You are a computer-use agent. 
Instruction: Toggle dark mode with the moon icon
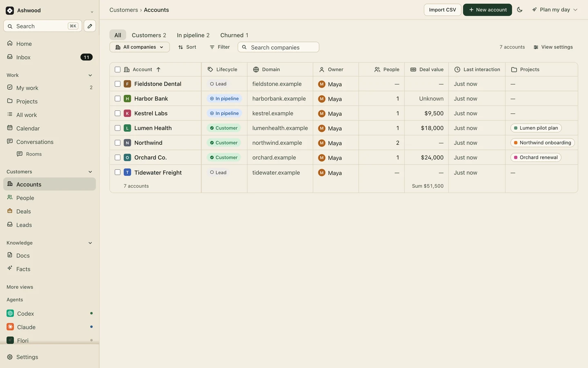[520, 10]
